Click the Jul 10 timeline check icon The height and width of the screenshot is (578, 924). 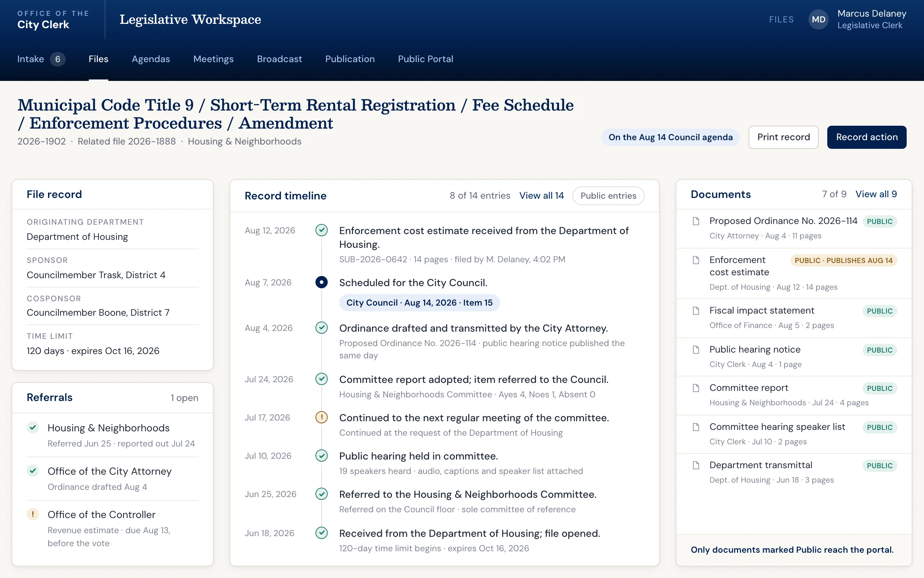click(x=322, y=456)
